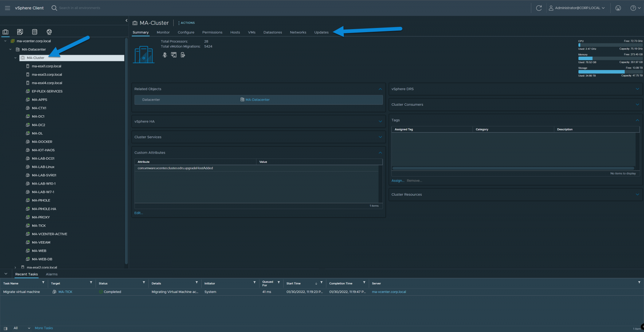Click the second cluster status icon under vMotion

click(174, 55)
